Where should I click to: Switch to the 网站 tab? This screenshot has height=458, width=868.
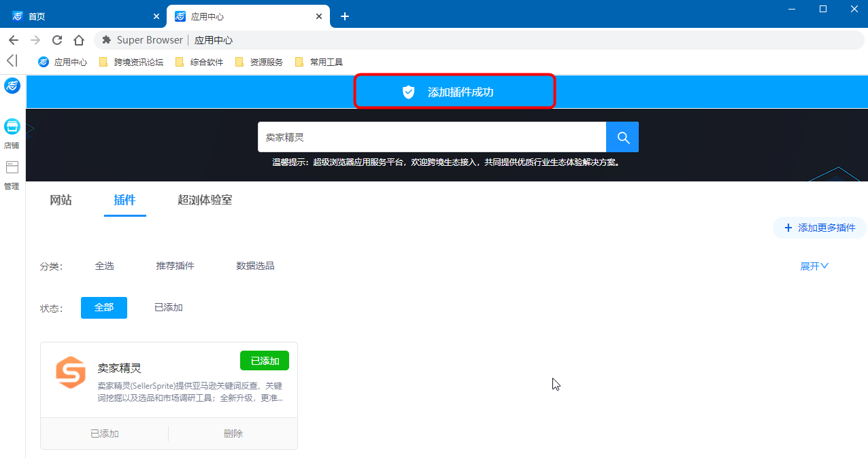[x=61, y=200]
